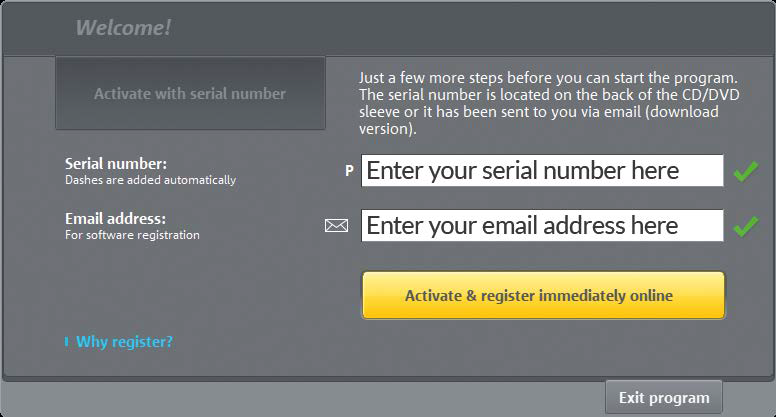
Task: Select the Activate with serial number tab
Action: (190, 94)
